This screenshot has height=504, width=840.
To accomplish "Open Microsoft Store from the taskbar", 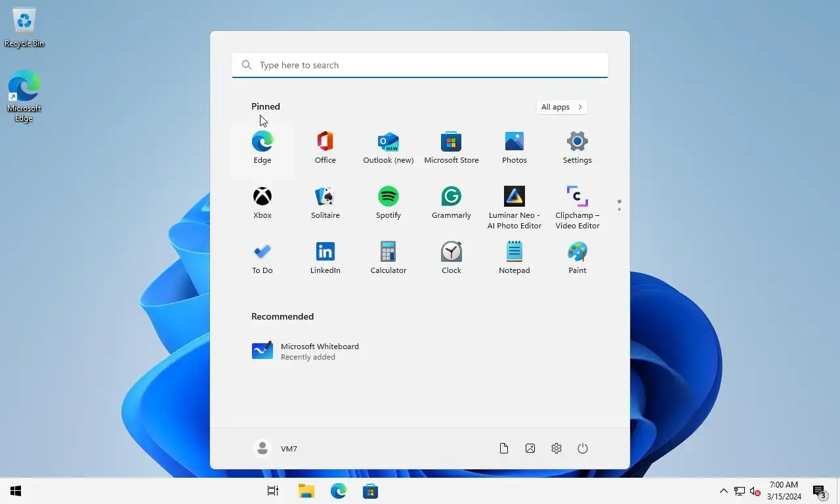I will point(370,491).
